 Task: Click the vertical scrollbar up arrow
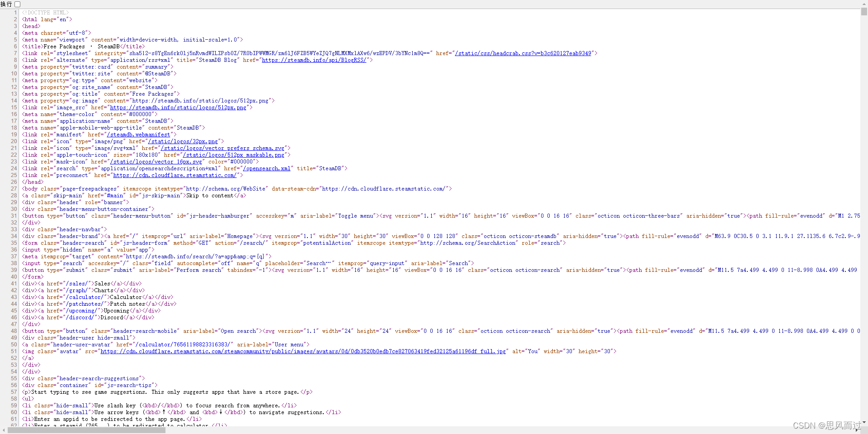[x=864, y=3]
